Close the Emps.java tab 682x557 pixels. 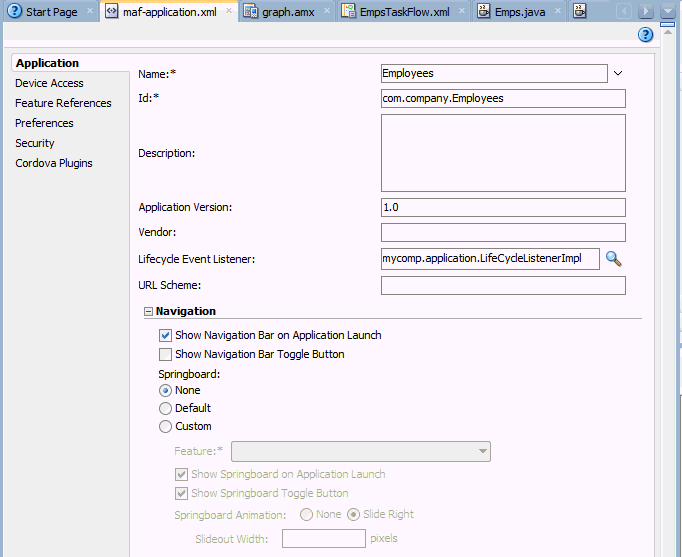[x=558, y=11]
